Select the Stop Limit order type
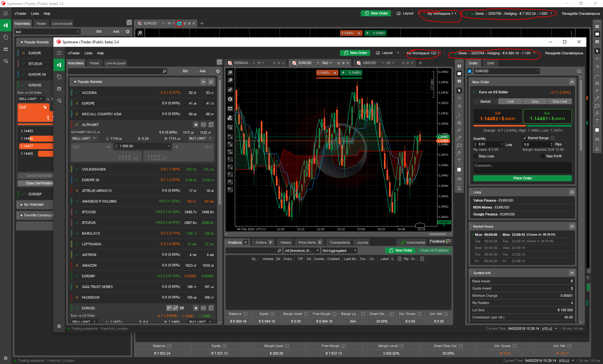Image resolution: width=603 pixels, height=364 pixels. point(560,101)
